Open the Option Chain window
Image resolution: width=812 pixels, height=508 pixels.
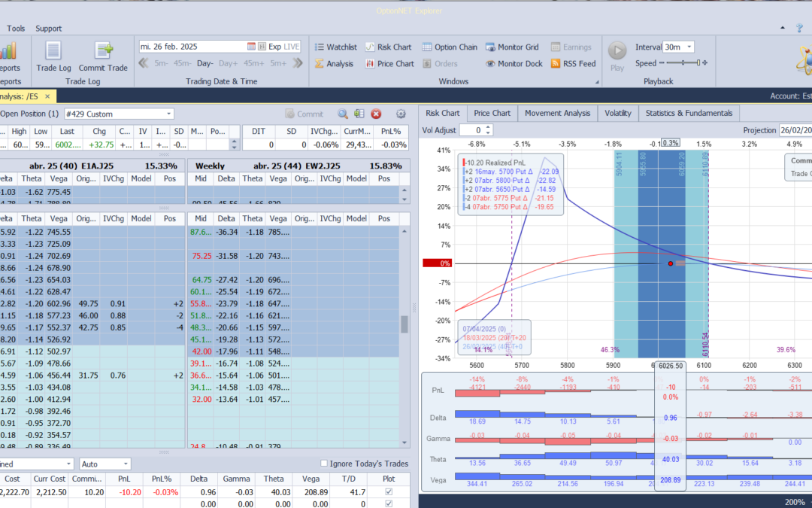450,47
